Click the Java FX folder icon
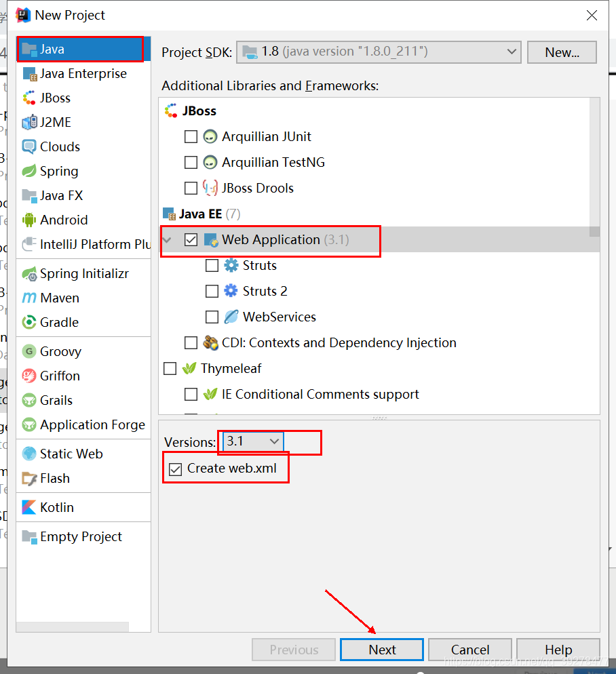Image resolution: width=616 pixels, height=674 pixels. pos(29,195)
